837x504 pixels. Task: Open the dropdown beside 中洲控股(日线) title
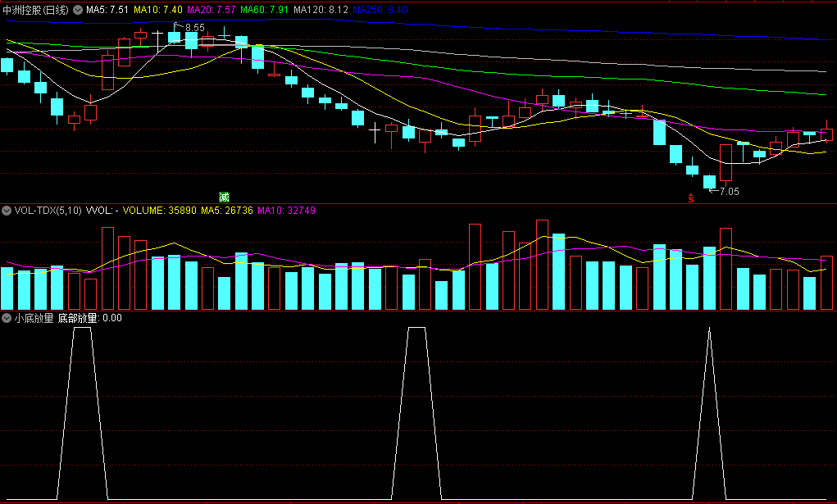tap(78, 10)
